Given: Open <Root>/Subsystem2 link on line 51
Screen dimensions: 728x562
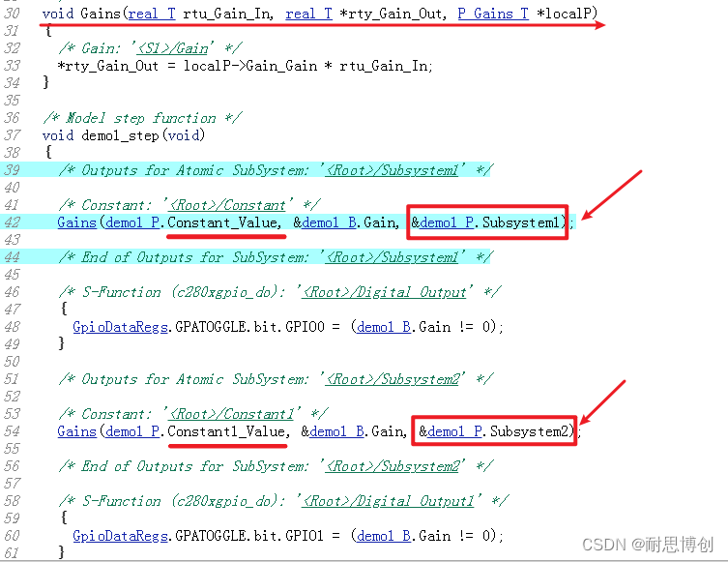Looking at the screenshot, I should click(392, 379).
